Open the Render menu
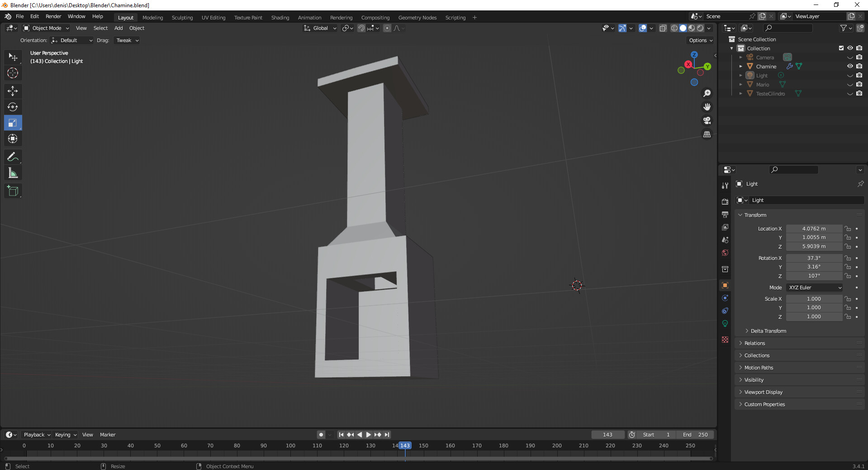The height and width of the screenshot is (470, 868). [53, 16]
